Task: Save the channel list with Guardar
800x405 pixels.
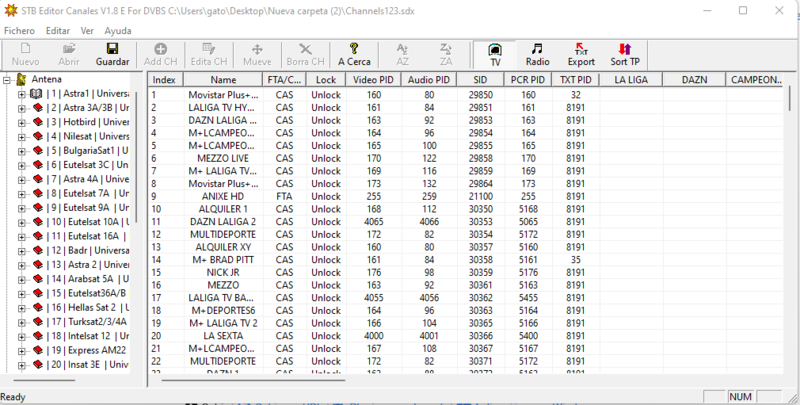Action: pyautogui.click(x=112, y=49)
